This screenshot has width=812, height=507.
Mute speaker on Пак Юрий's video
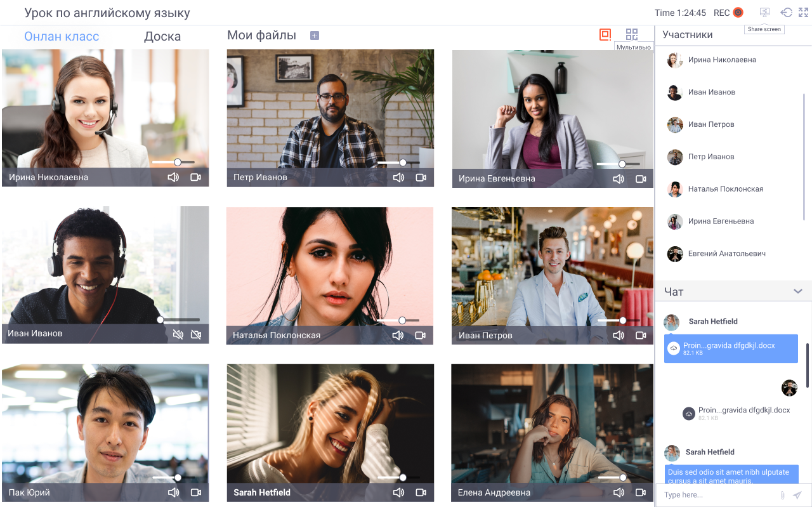click(173, 492)
